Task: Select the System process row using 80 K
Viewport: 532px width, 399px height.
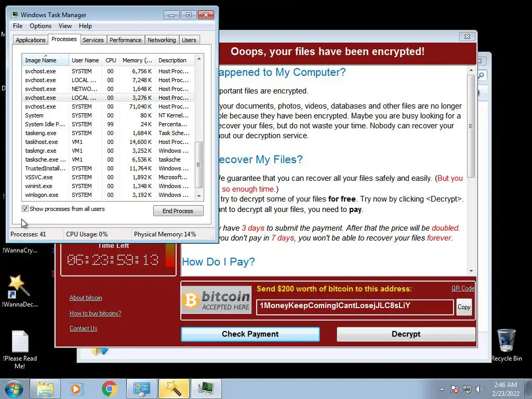Action: (108, 115)
